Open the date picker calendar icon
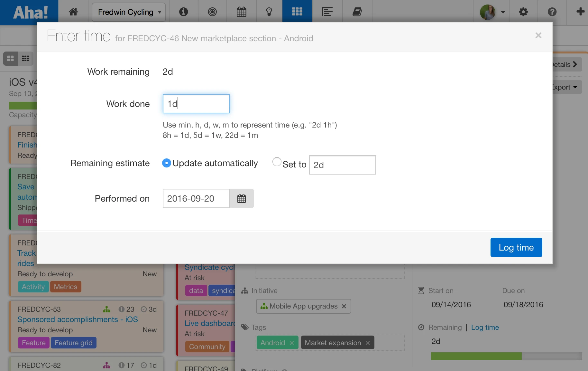The height and width of the screenshot is (371, 588). click(x=242, y=198)
